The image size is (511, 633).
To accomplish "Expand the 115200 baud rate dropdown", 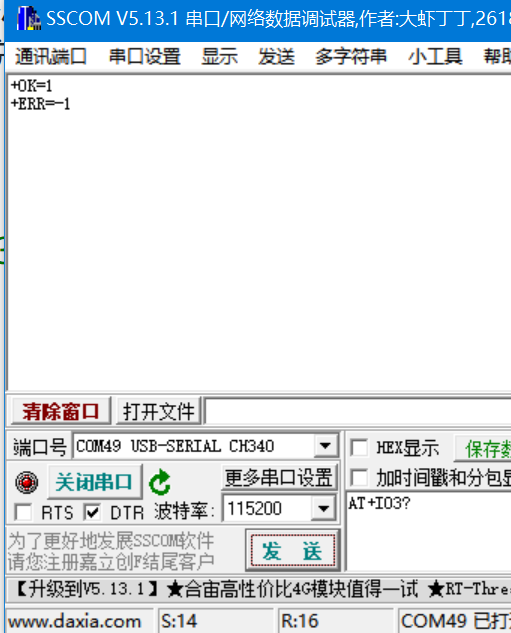I will click(323, 508).
